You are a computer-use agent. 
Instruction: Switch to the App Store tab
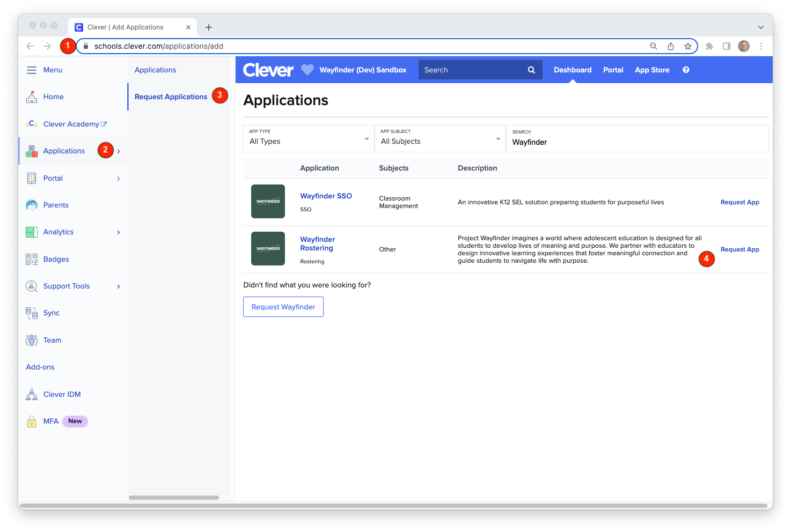[651, 70]
